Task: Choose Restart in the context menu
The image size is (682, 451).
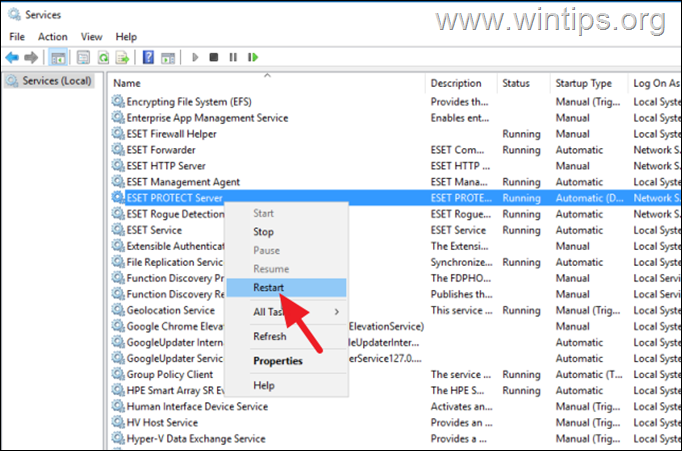Action: pos(286,287)
